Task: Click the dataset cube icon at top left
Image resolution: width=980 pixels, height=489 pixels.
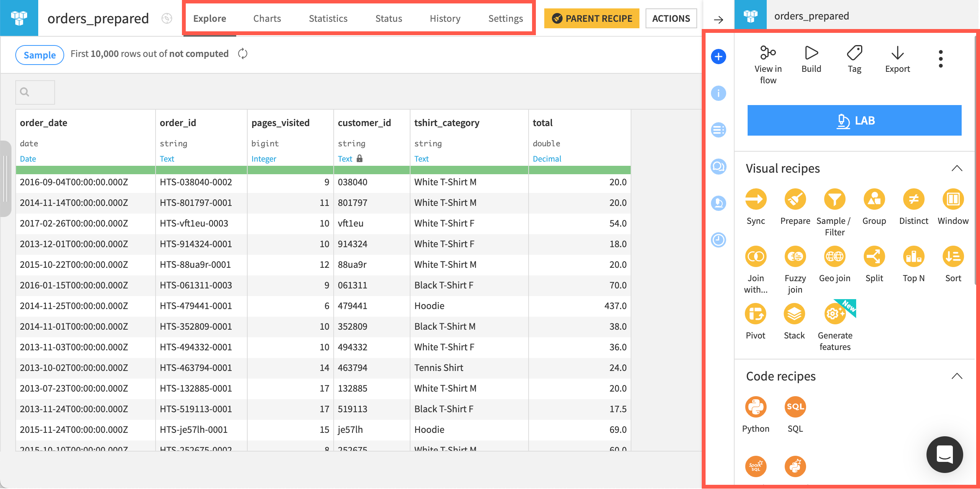Action: pos(19,18)
